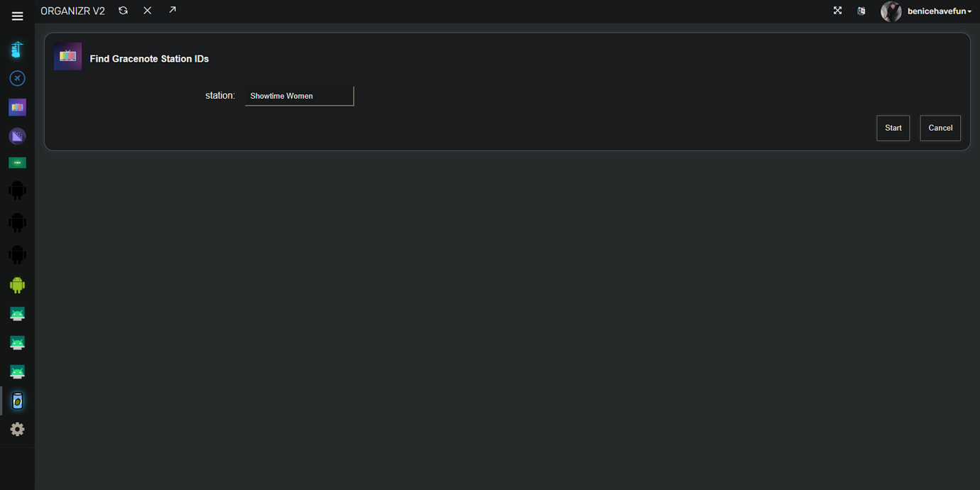Open the sidebar hamburger menu
Viewport: 980px width, 490px height.
click(17, 16)
